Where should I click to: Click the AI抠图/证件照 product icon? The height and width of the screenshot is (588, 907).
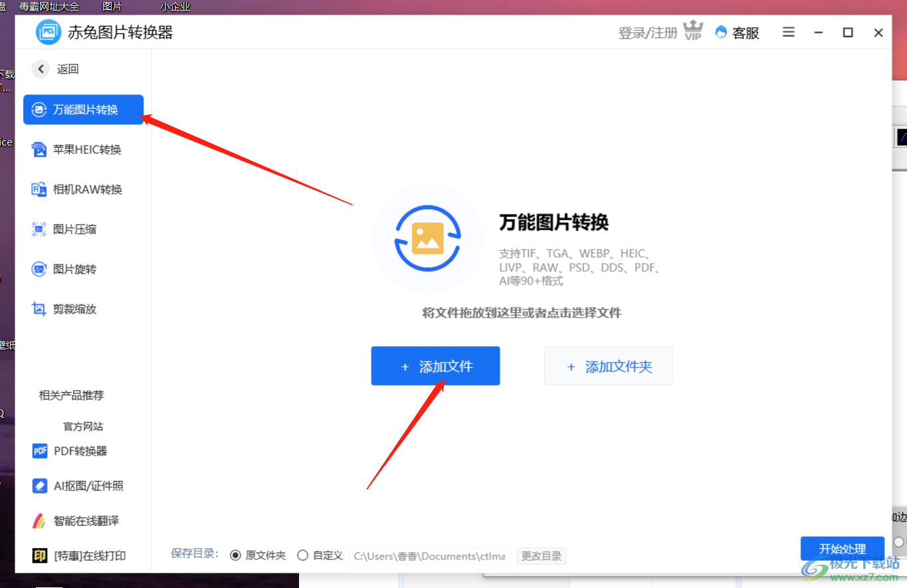pos(40,486)
